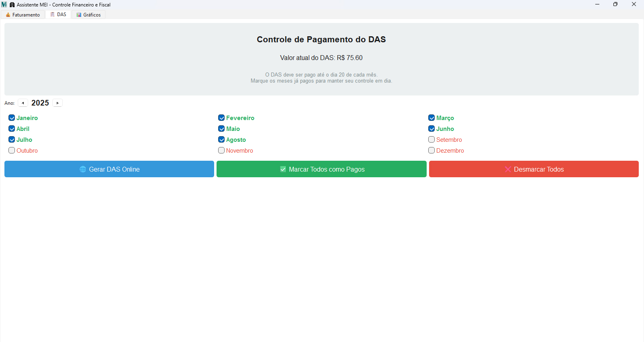Click the Assistente MEI app icon

pyautogui.click(x=4, y=4)
